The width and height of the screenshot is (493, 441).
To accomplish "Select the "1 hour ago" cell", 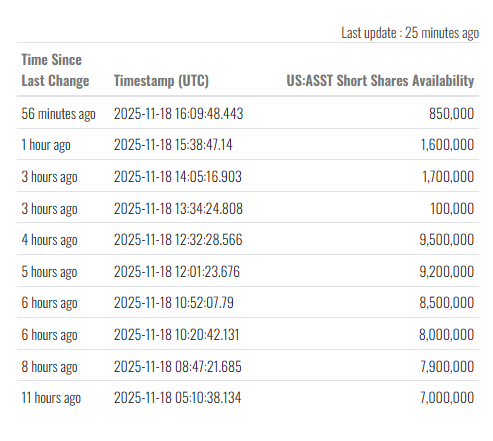I will pyautogui.click(x=46, y=145).
